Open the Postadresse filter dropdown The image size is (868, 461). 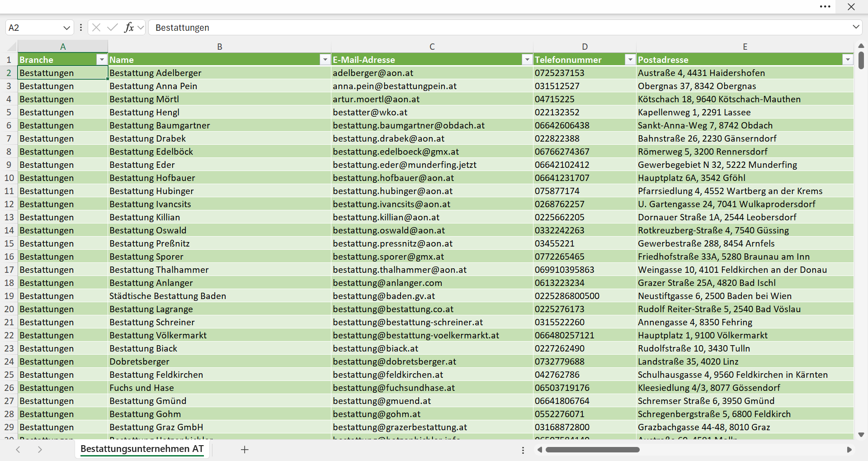tap(848, 60)
